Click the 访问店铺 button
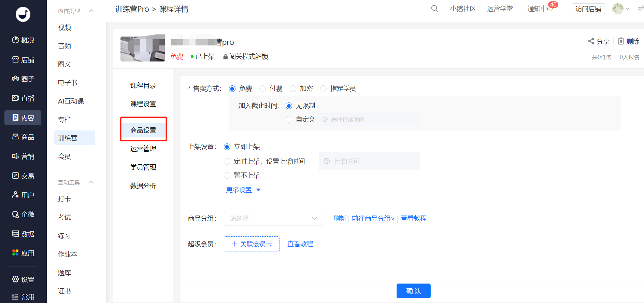The image size is (644, 303). 588,9
